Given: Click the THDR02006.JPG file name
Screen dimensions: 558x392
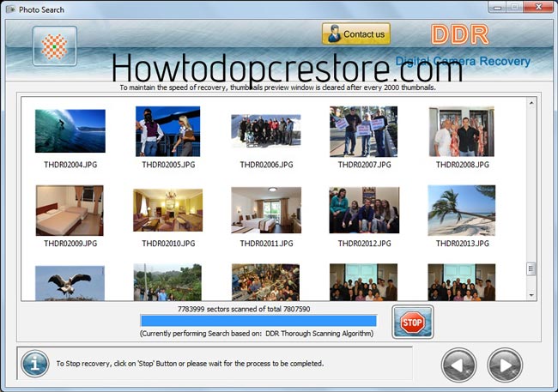Looking at the screenshot, I should tap(266, 165).
